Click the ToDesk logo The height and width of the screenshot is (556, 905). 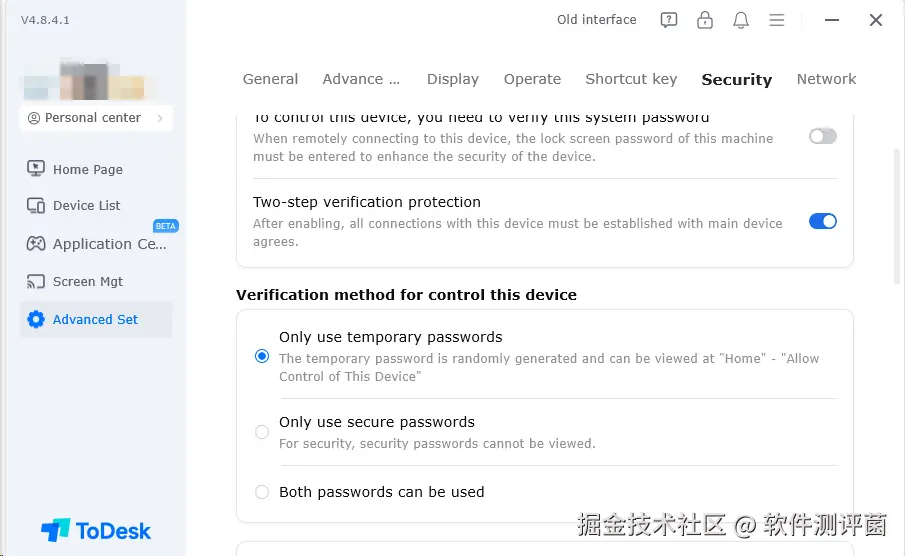(96, 530)
